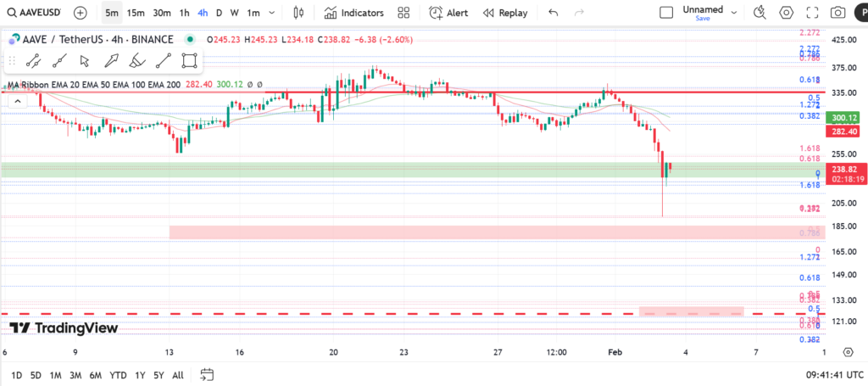Expand the time interval dropdown chevron

270,13
